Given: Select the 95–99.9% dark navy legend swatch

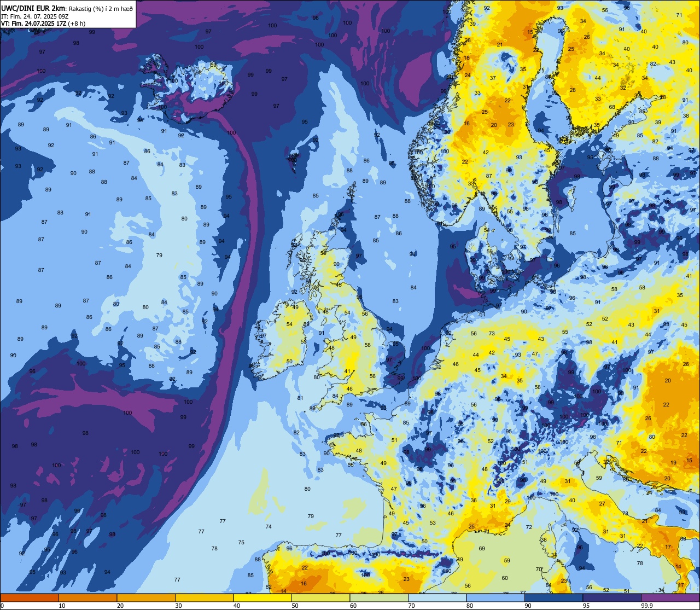Looking at the screenshot, I should point(612,597).
